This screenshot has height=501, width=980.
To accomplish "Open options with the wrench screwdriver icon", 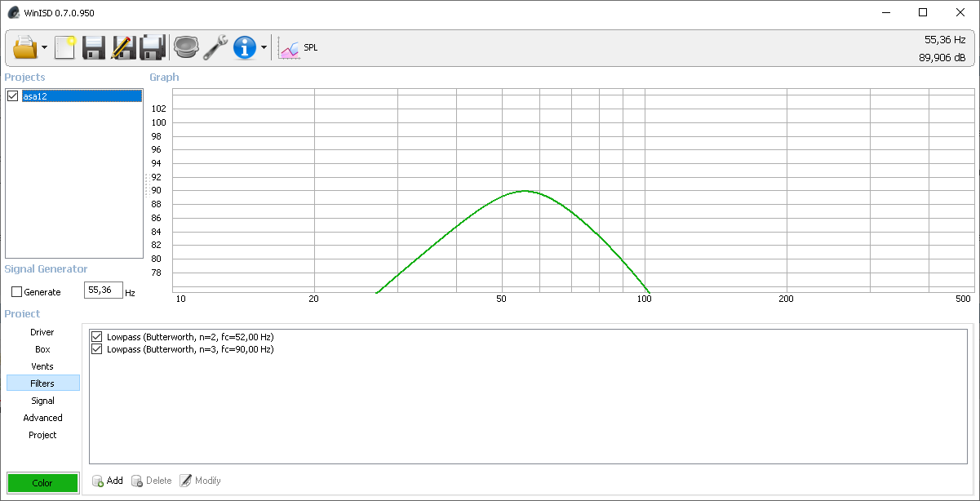I will click(x=215, y=47).
